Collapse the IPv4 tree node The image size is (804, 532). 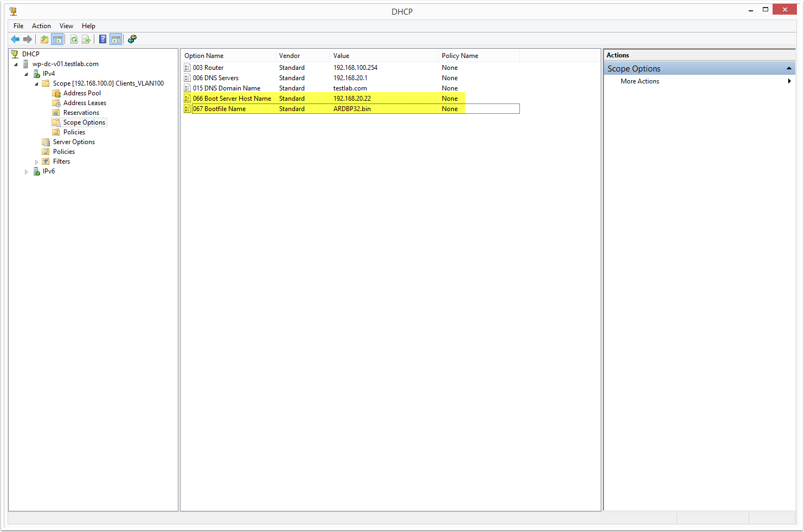coord(26,74)
